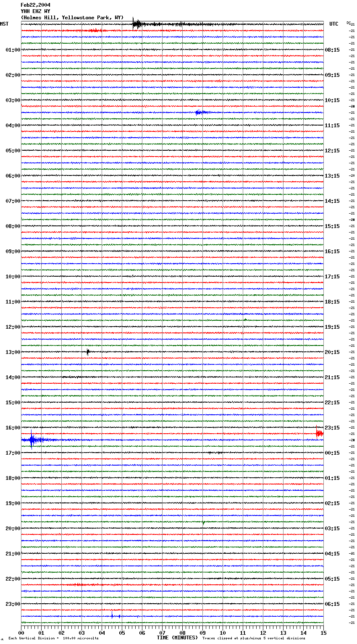Click the 06:15 UTC time label
Viewport: 357px width, 644px height.
pyautogui.click(x=332, y=604)
